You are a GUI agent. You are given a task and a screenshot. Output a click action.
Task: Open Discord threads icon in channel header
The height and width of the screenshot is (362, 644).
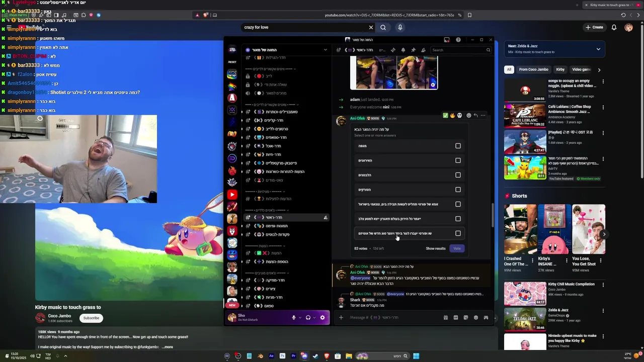point(393,50)
